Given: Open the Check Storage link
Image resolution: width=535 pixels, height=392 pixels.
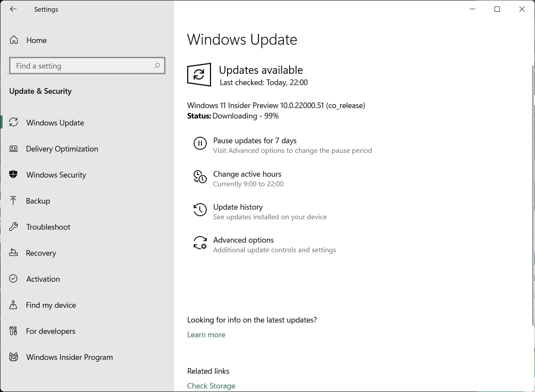Looking at the screenshot, I should pyautogui.click(x=211, y=385).
